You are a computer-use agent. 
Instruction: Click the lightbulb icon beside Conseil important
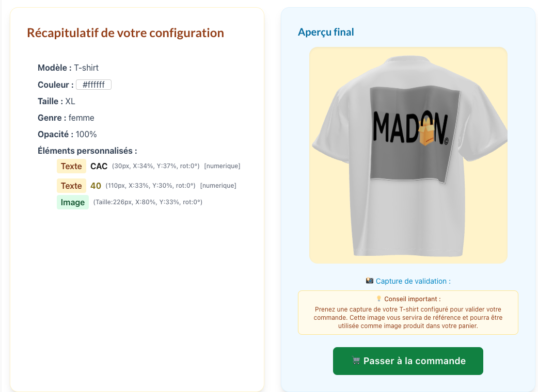coord(378,299)
